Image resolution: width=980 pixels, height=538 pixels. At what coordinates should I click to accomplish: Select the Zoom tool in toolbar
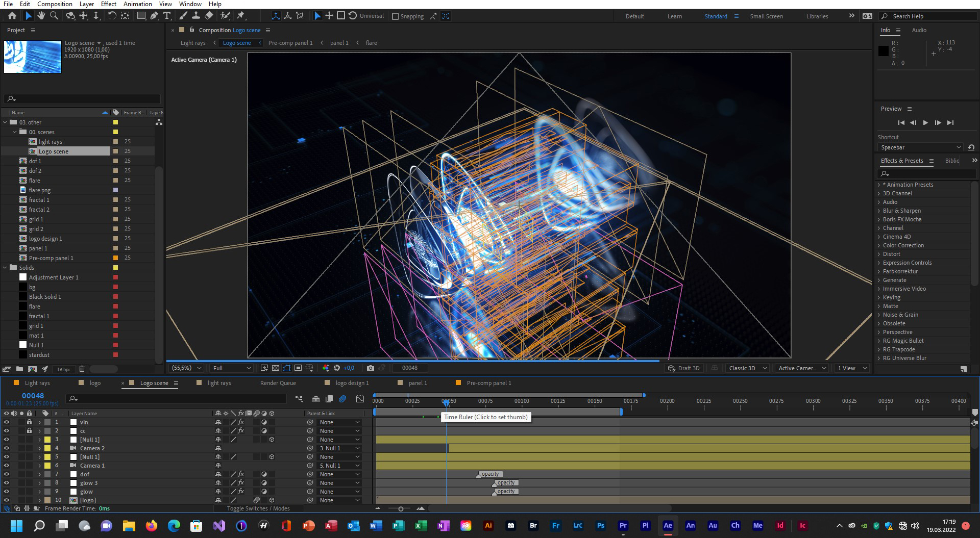[54, 16]
